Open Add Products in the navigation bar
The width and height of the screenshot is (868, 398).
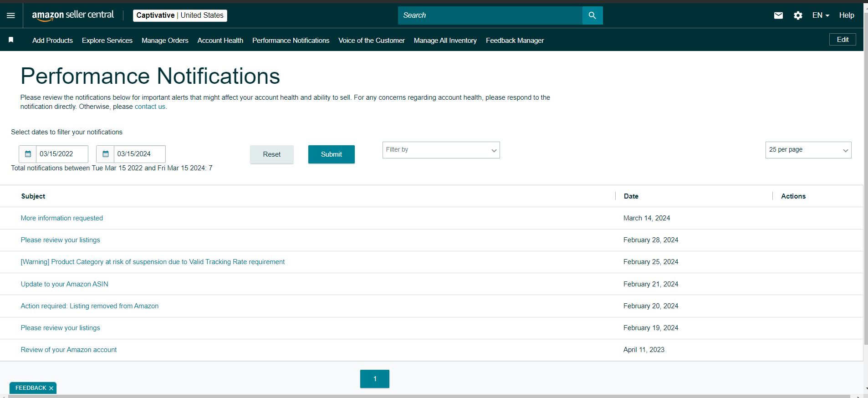pos(52,41)
